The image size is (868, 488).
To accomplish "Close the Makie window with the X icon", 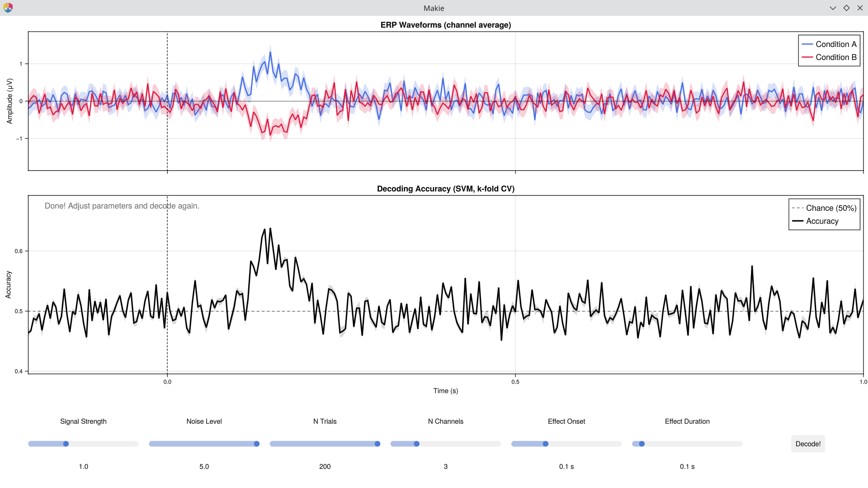I will (860, 8).
